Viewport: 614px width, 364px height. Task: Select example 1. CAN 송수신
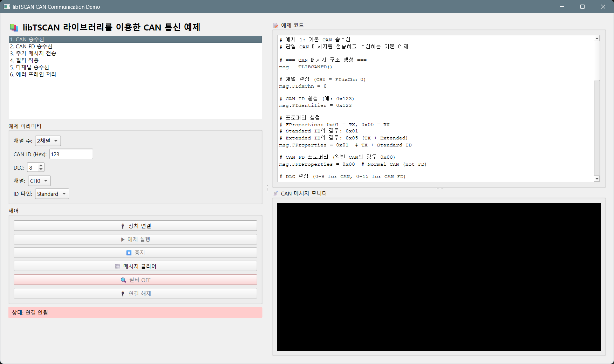pos(135,39)
